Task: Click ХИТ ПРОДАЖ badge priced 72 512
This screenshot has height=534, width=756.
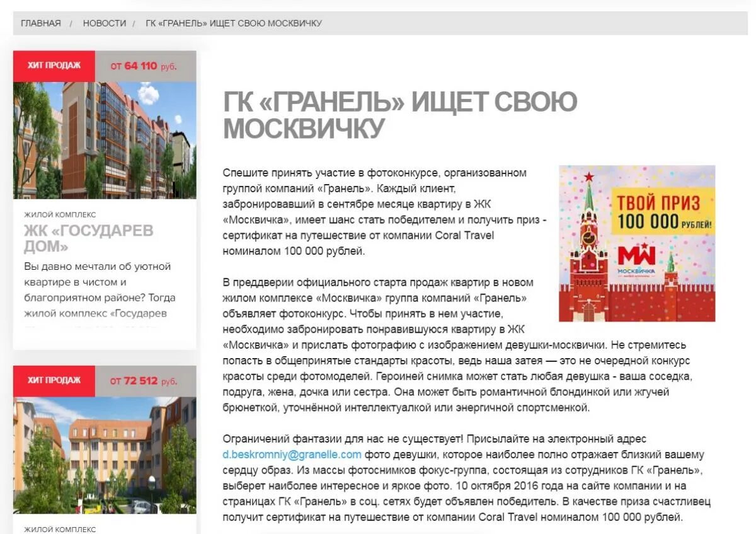Action: pos(54,381)
